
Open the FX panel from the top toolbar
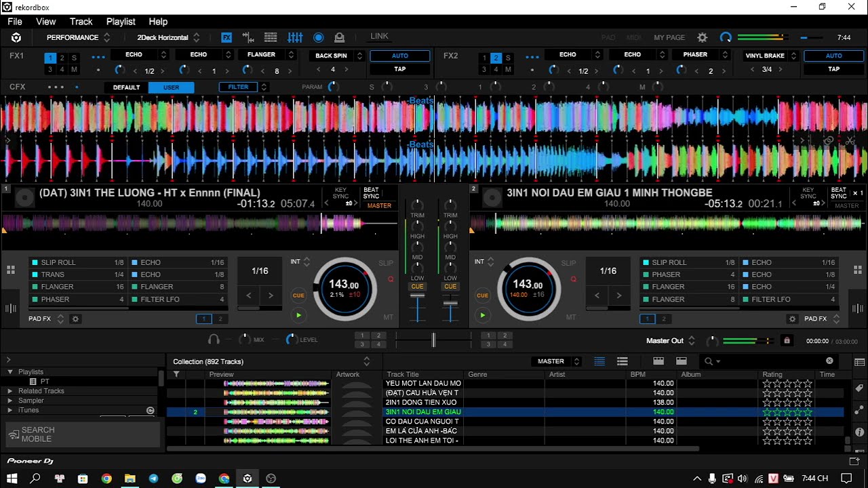pyautogui.click(x=226, y=37)
